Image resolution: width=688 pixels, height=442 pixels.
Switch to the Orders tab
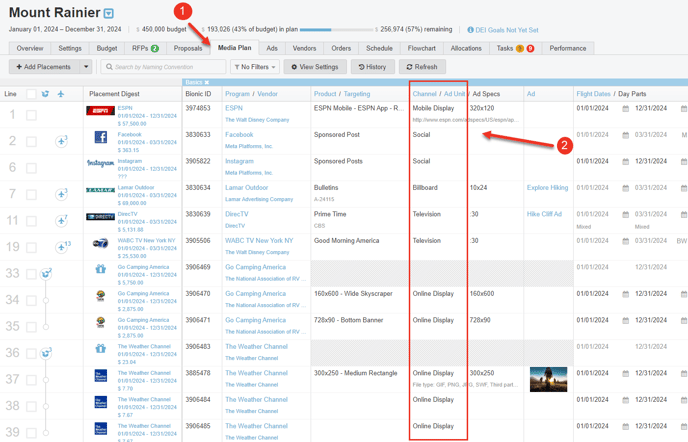pos(341,48)
